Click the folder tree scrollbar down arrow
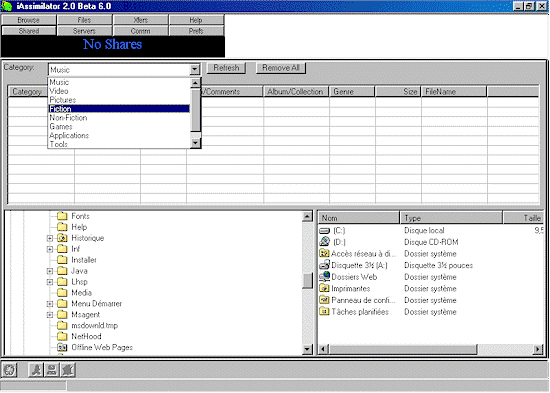The height and width of the screenshot is (393, 550). [307, 349]
